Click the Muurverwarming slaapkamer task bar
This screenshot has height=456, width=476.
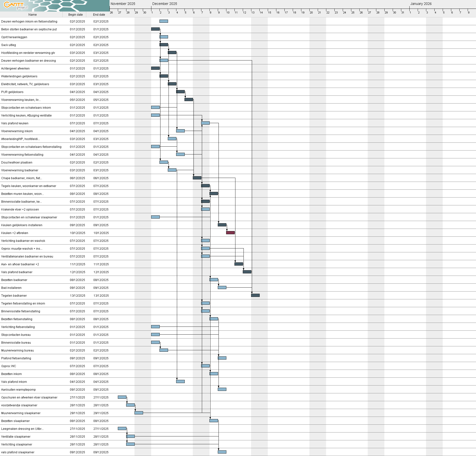139,413
